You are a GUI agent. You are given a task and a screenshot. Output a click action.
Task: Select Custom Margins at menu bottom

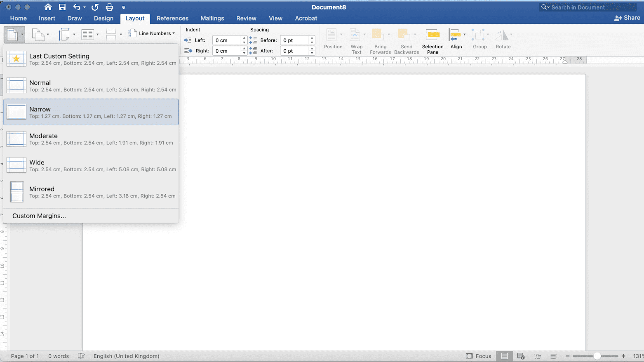coord(39,216)
